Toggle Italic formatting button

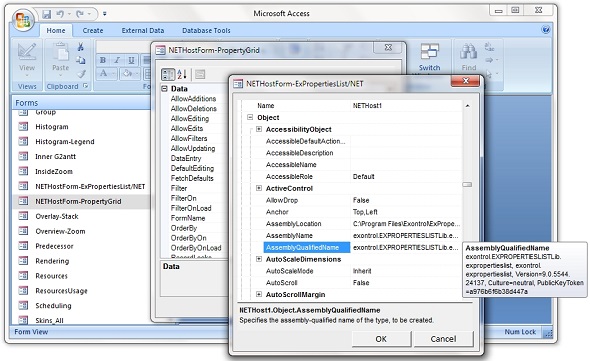pos(117,60)
